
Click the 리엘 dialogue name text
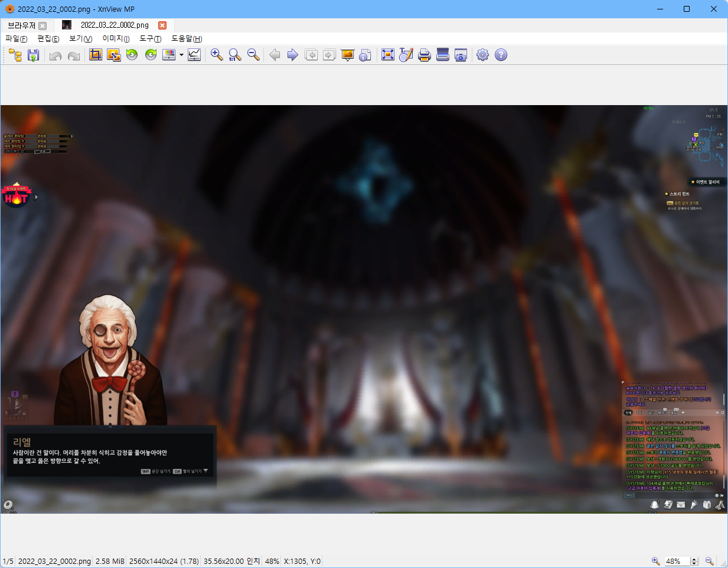(22, 442)
